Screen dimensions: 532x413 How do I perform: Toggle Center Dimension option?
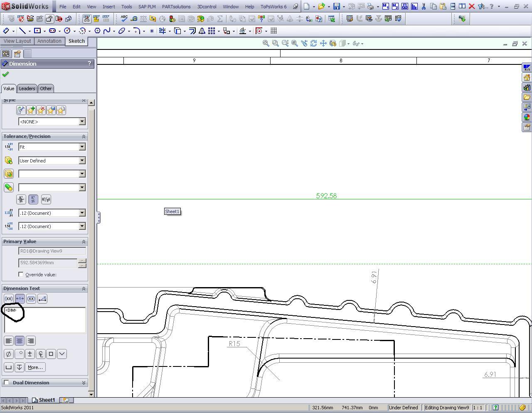[x=20, y=299]
